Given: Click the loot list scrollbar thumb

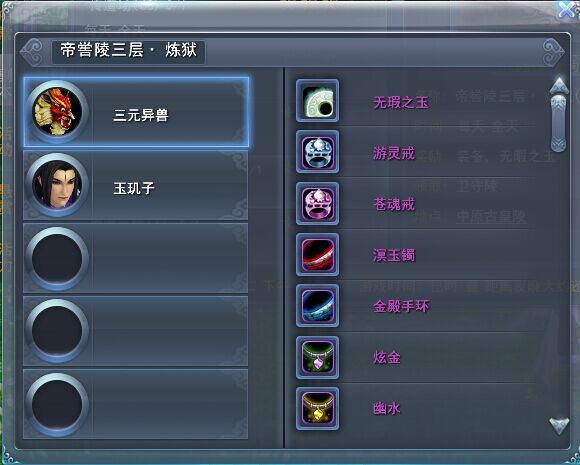Looking at the screenshot, I should [x=559, y=124].
